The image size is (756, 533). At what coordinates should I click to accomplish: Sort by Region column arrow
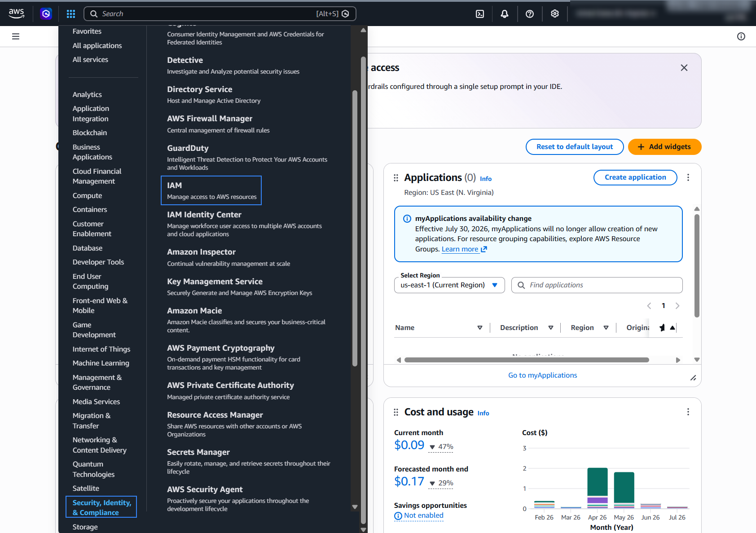tap(606, 328)
